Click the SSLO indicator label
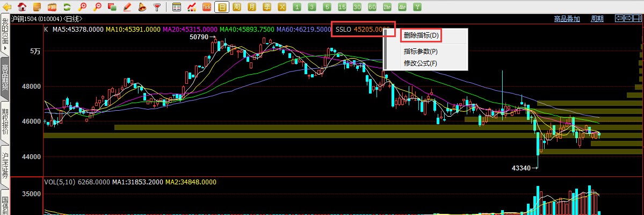This screenshot has height=215, width=644. [x=343, y=29]
